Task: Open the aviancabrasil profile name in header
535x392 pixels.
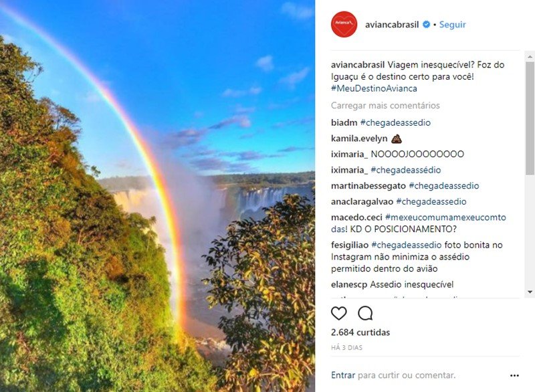Action: 392,25
